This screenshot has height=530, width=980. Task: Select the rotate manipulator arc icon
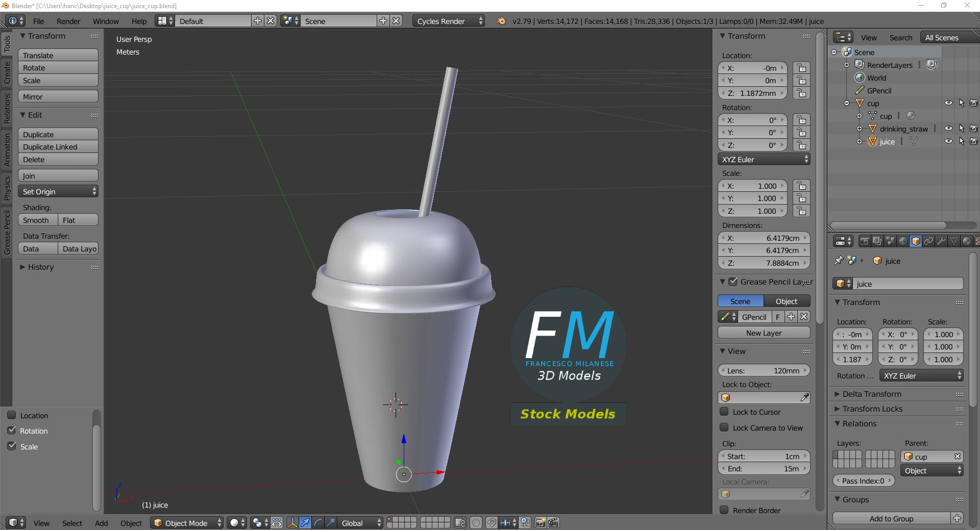(x=318, y=523)
